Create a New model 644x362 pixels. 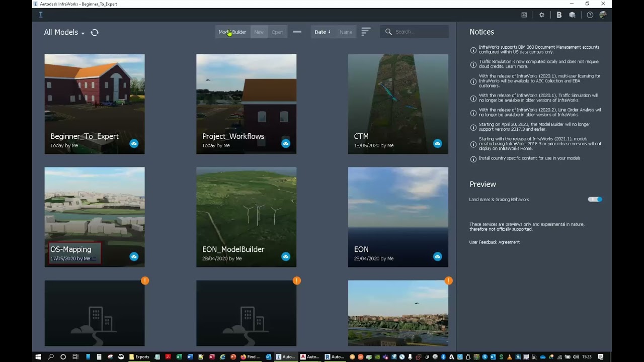[259, 32]
